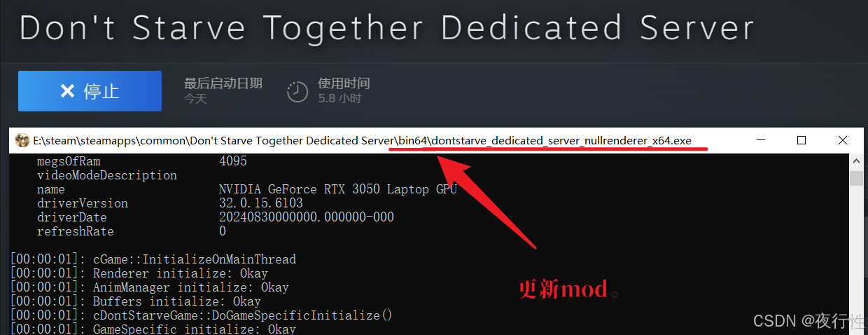Click the 最后启动日期 label

coord(223,83)
